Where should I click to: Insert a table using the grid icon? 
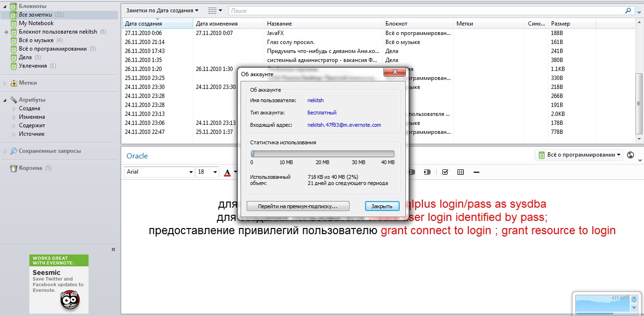[x=460, y=172]
